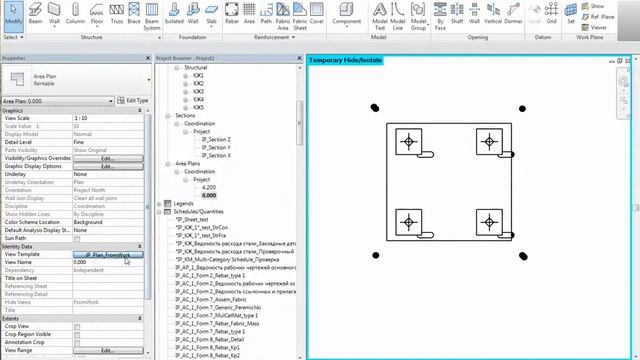Select Area reinforcement tool
Viewport: 640px width, 360px height.
(249, 14)
